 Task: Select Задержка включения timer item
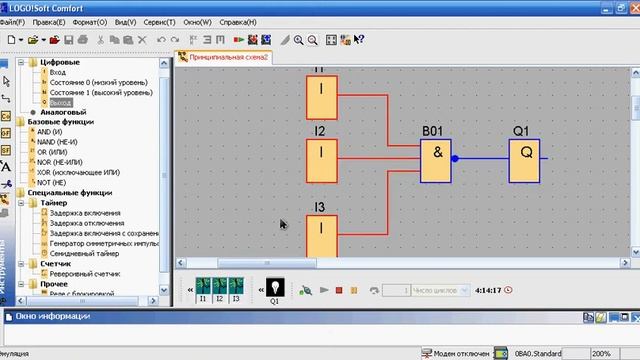(85, 213)
